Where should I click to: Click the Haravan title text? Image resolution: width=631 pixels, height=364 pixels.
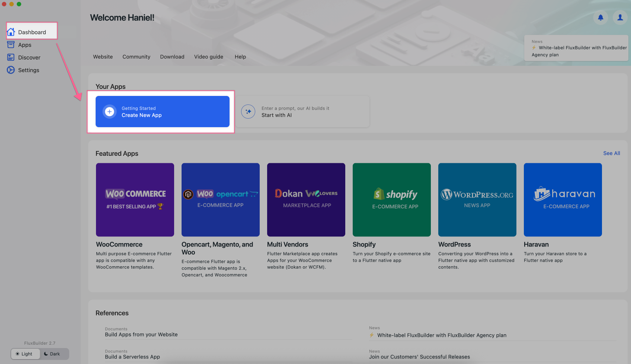pos(536,244)
